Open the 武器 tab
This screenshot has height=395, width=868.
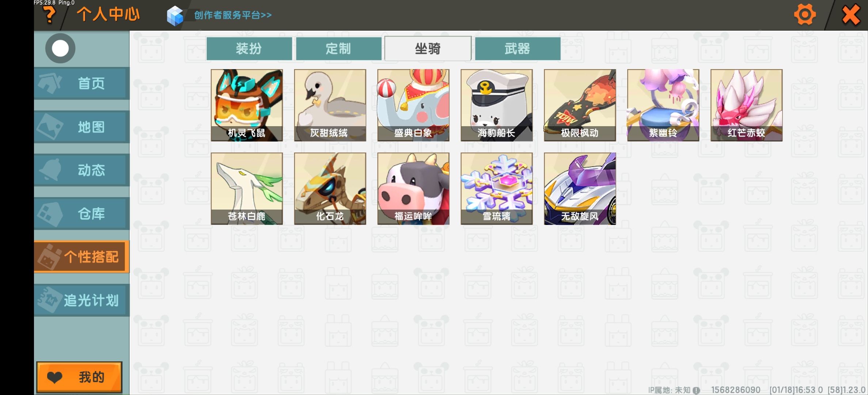pyautogui.click(x=517, y=48)
